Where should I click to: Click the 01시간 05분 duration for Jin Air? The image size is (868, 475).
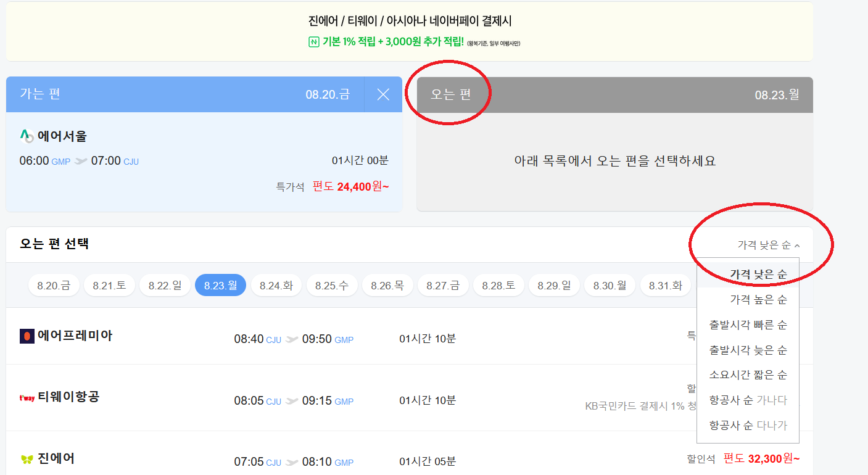click(428, 461)
